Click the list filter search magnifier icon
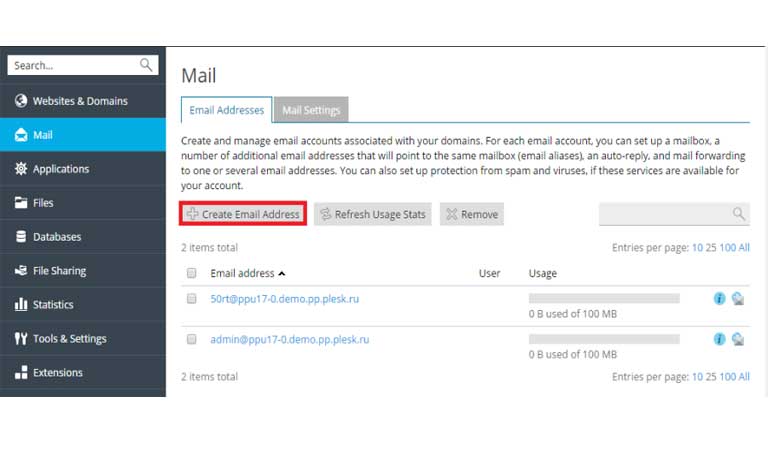This screenshot has height=450, width=768. tap(739, 214)
